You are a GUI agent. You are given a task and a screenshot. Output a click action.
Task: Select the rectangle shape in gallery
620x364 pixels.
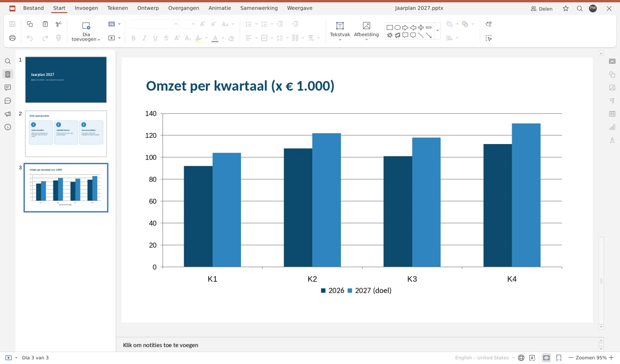(x=390, y=27)
